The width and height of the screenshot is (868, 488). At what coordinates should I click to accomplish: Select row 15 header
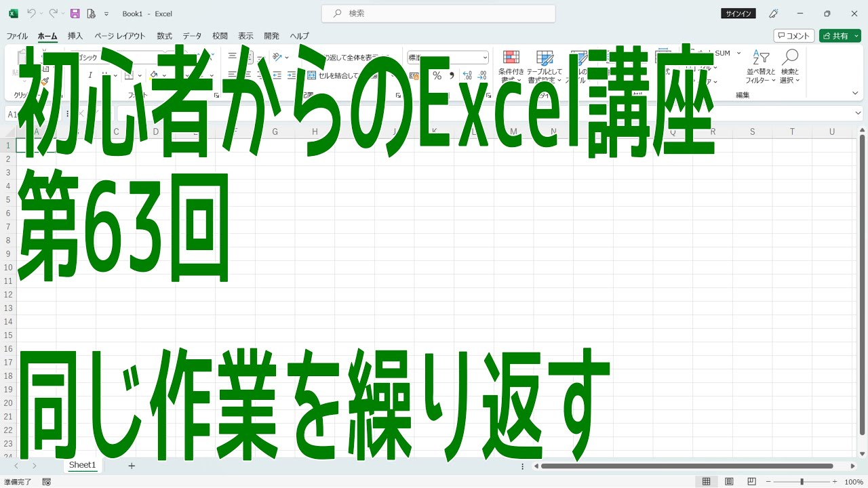coord(8,335)
